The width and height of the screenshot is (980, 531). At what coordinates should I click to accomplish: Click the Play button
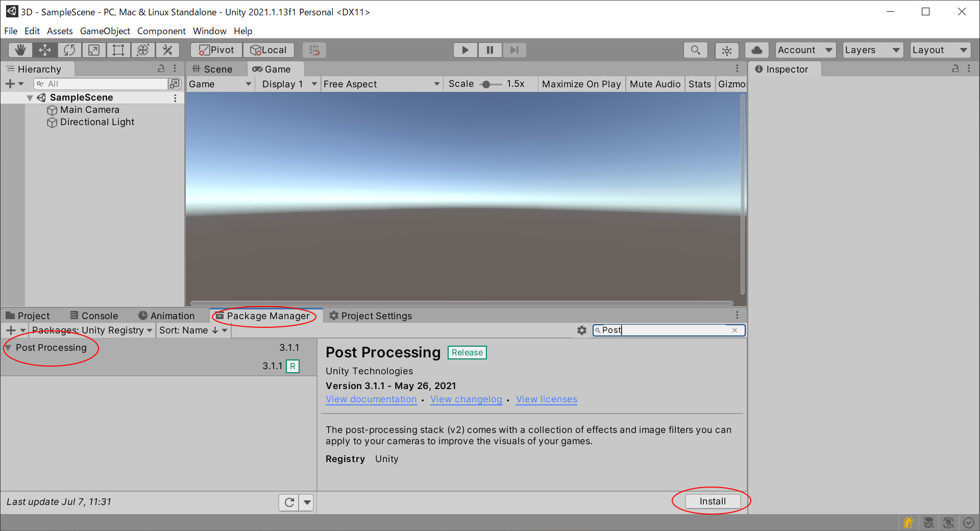[465, 50]
